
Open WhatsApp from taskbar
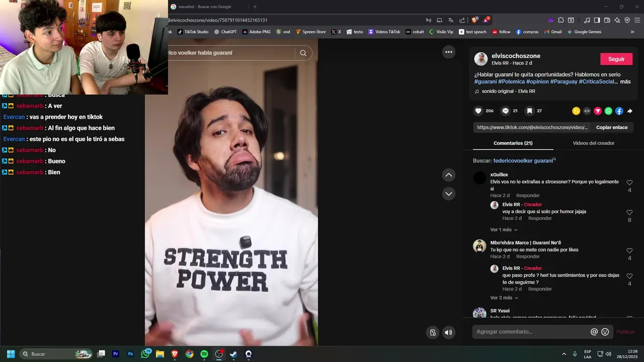146,354
